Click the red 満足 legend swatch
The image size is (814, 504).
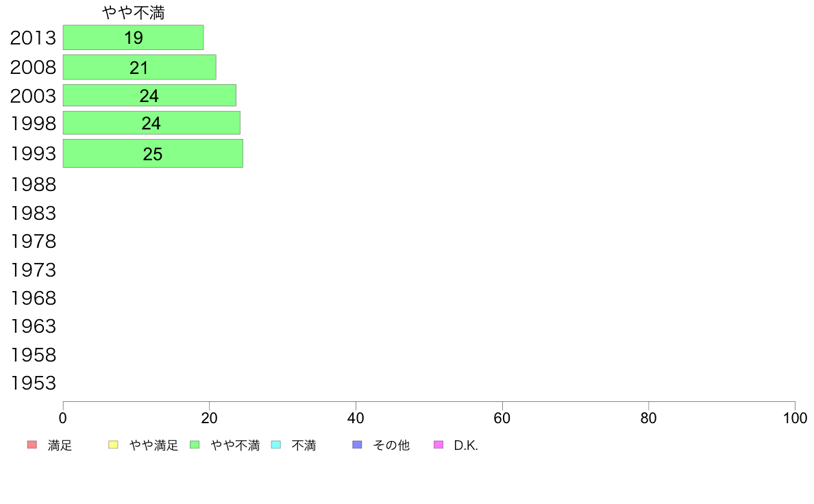point(32,445)
